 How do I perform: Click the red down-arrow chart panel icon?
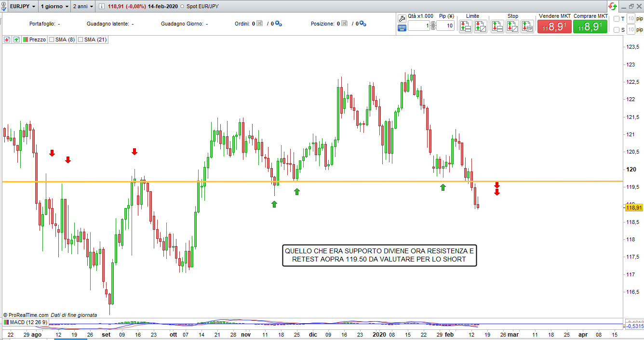pyautogui.click(x=7, y=39)
